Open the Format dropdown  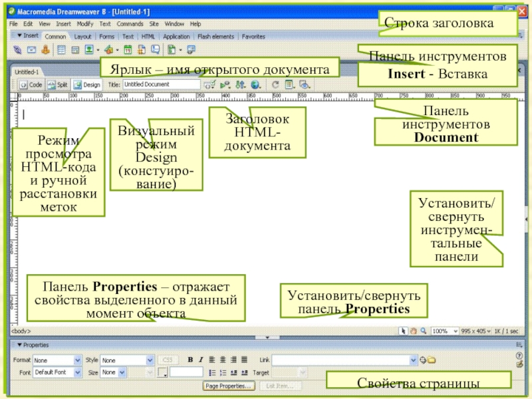click(57, 360)
